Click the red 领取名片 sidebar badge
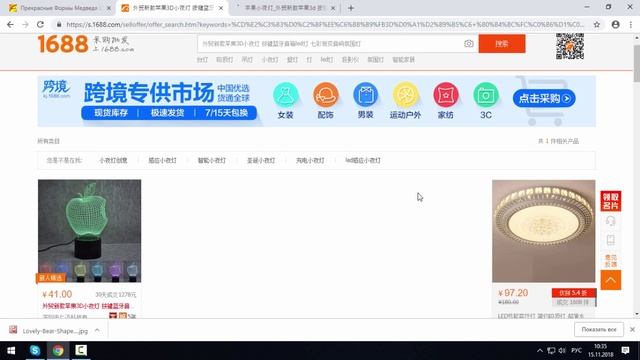This screenshot has height=360, width=640. coord(611,201)
